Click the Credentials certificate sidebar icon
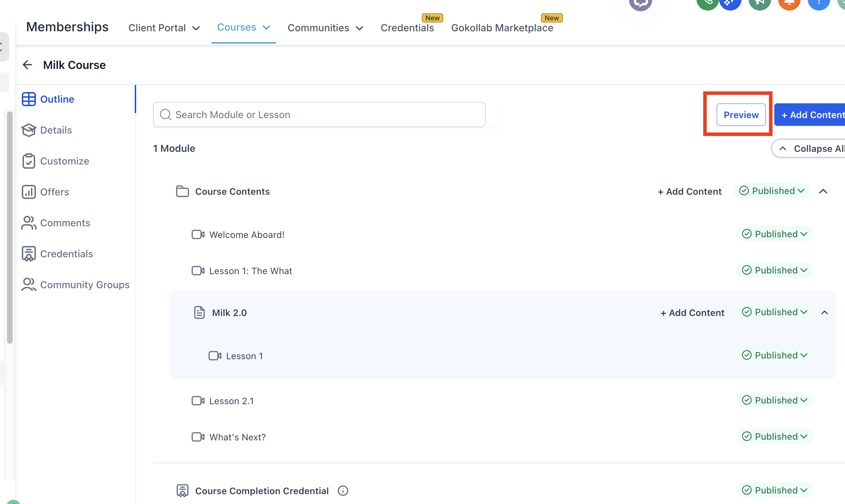The height and width of the screenshot is (504, 845). pyautogui.click(x=28, y=254)
